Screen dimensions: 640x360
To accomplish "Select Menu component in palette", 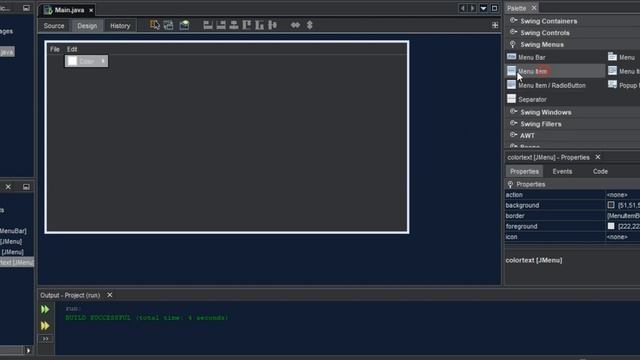I will (x=622, y=58).
